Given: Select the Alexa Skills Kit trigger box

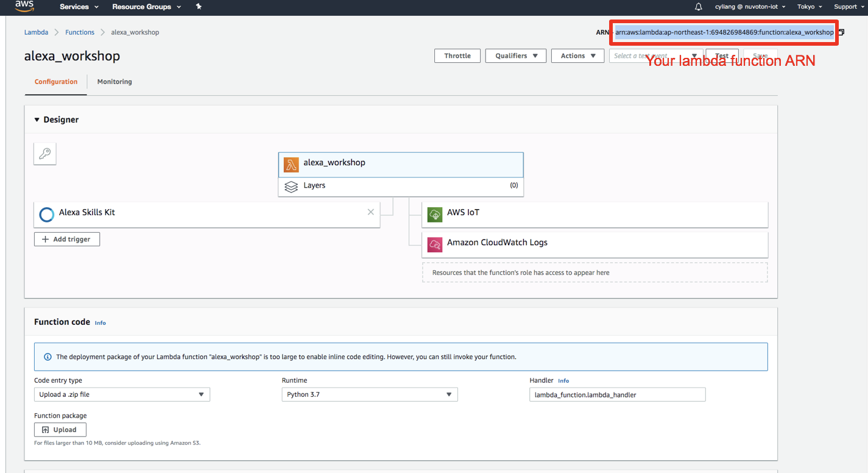Looking at the screenshot, I should click(207, 215).
